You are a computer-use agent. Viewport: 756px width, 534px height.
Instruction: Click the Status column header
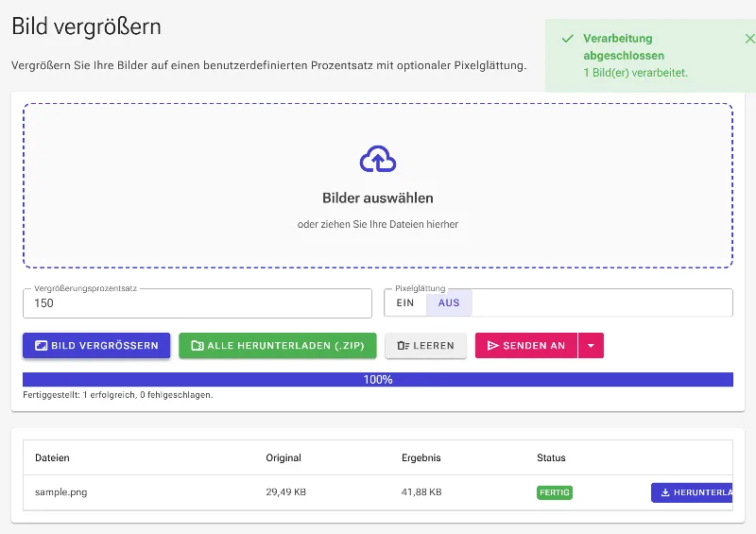(x=551, y=457)
